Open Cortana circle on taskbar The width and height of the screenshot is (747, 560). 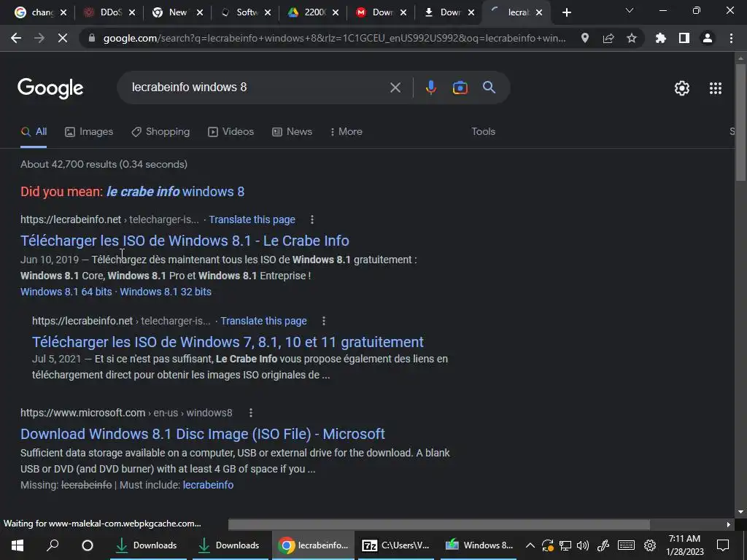click(x=88, y=545)
